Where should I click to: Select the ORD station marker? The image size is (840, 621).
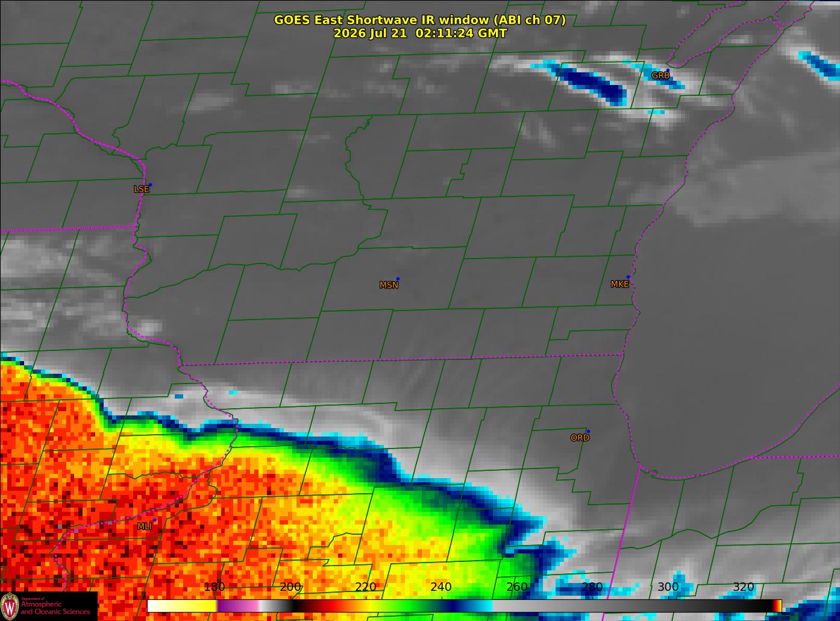point(588,431)
